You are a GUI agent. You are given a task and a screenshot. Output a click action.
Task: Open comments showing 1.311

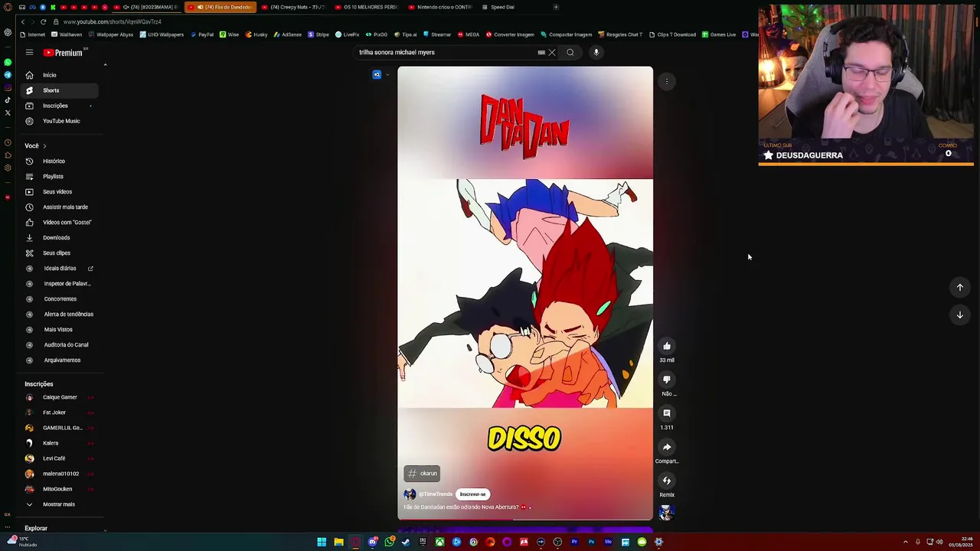[x=667, y=413]
